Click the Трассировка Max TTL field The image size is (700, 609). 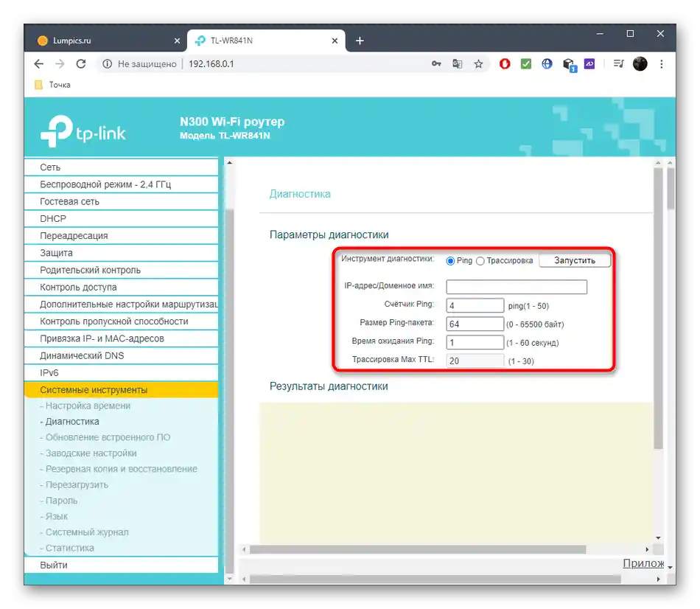[x=475, y=361]
